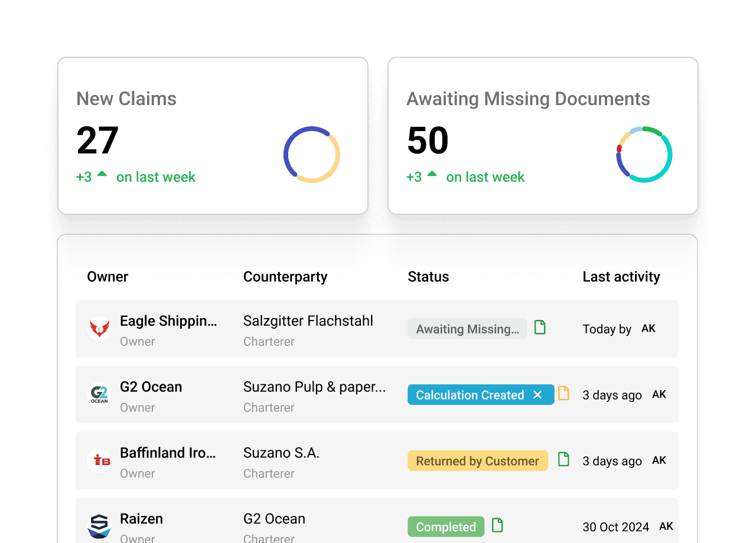Select the Returned by Customer status badge

pos(477,460)
